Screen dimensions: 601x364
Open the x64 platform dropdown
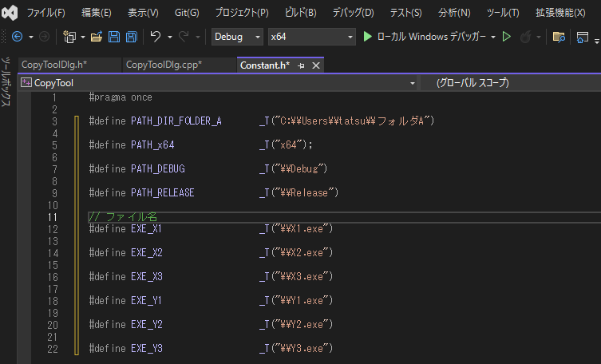click(311, 37)
